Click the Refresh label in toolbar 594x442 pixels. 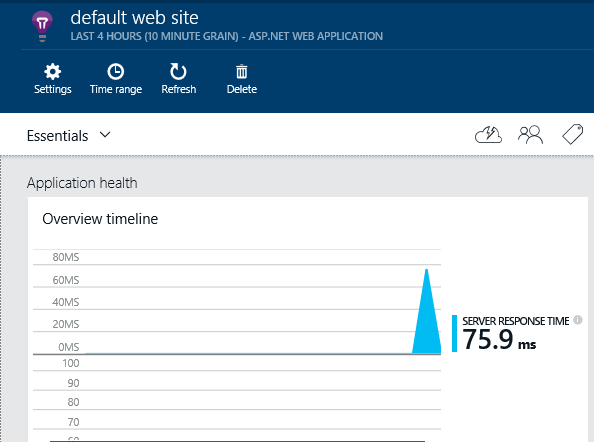[x=179, y=89]
